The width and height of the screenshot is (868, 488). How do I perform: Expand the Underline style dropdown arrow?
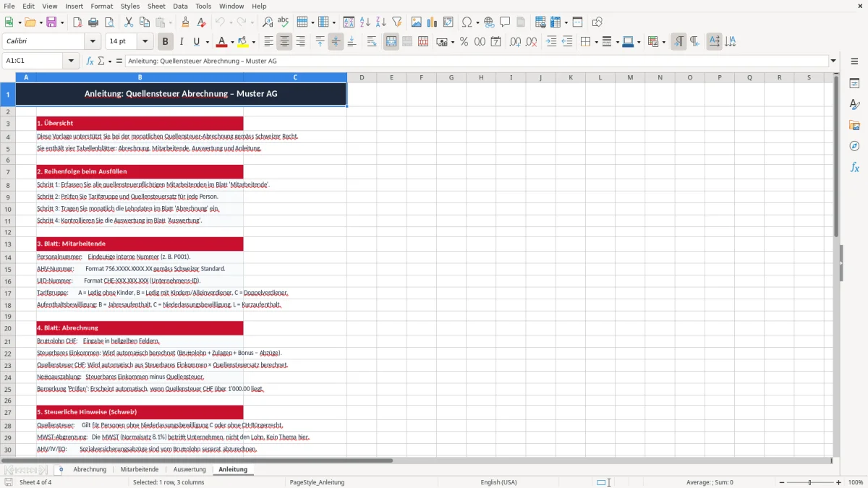208,42
